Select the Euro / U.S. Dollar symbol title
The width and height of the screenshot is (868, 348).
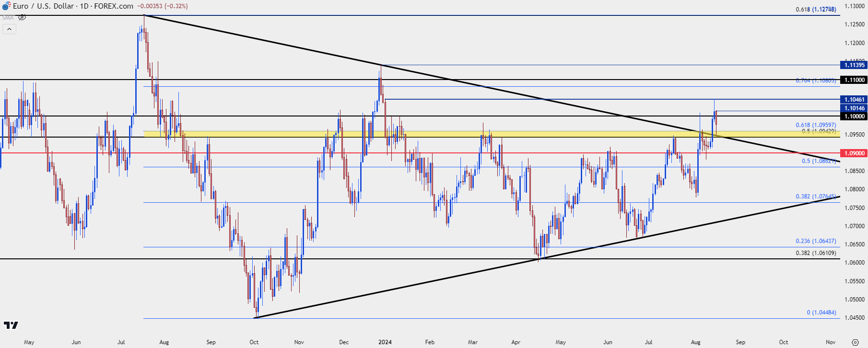[x=43, y=6]
